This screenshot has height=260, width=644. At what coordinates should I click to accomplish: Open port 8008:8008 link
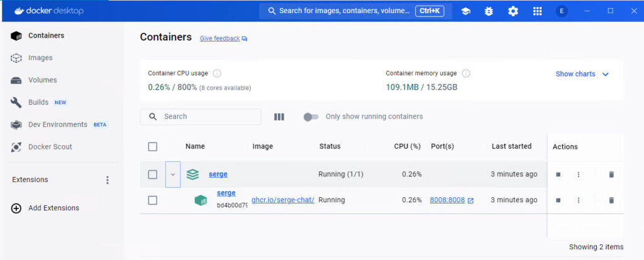(x=447, y=200)
